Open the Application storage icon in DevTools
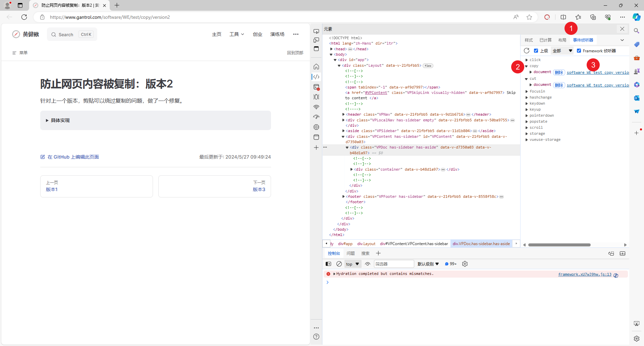Viewport: 644px width, 346px height. tap(316, 137)
